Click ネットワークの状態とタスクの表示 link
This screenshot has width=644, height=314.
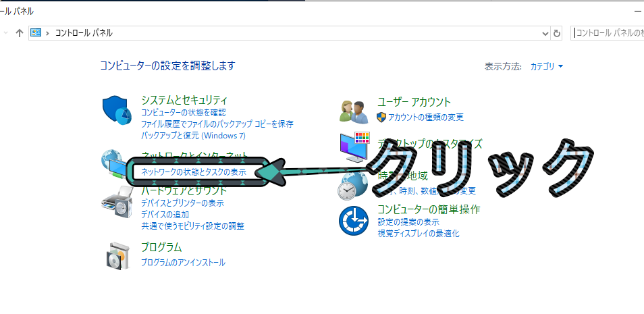pos(194,172)
